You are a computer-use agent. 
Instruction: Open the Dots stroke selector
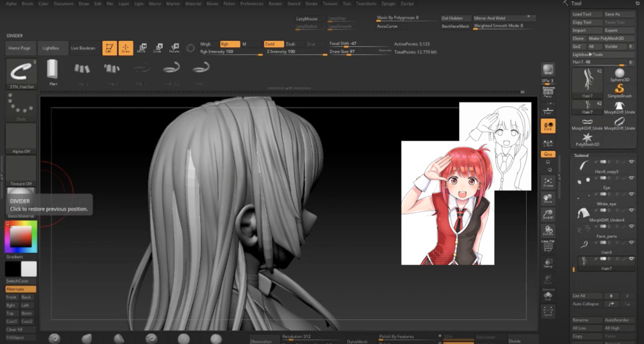(21, 107)
